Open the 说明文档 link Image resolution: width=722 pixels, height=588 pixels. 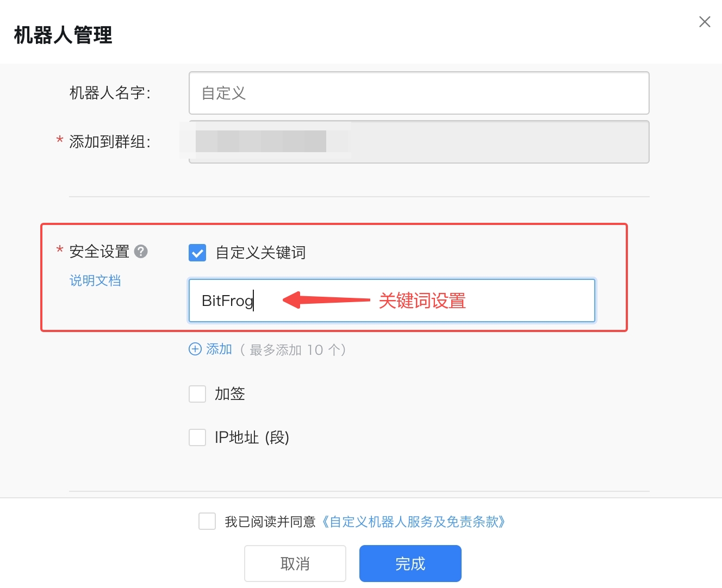(x=95, y=280)
